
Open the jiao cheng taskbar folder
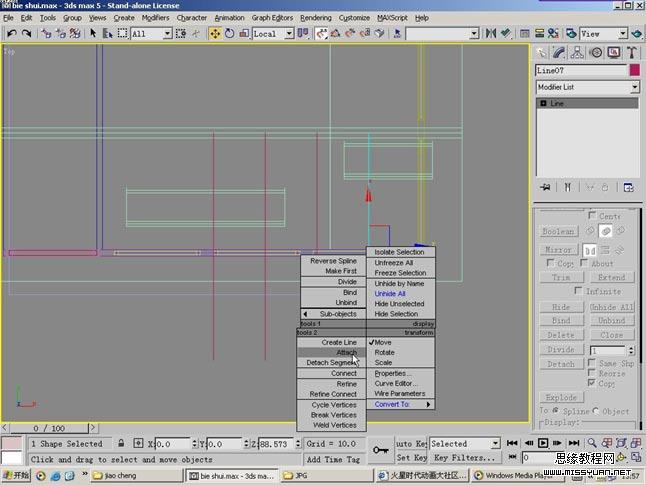(136, 475)
